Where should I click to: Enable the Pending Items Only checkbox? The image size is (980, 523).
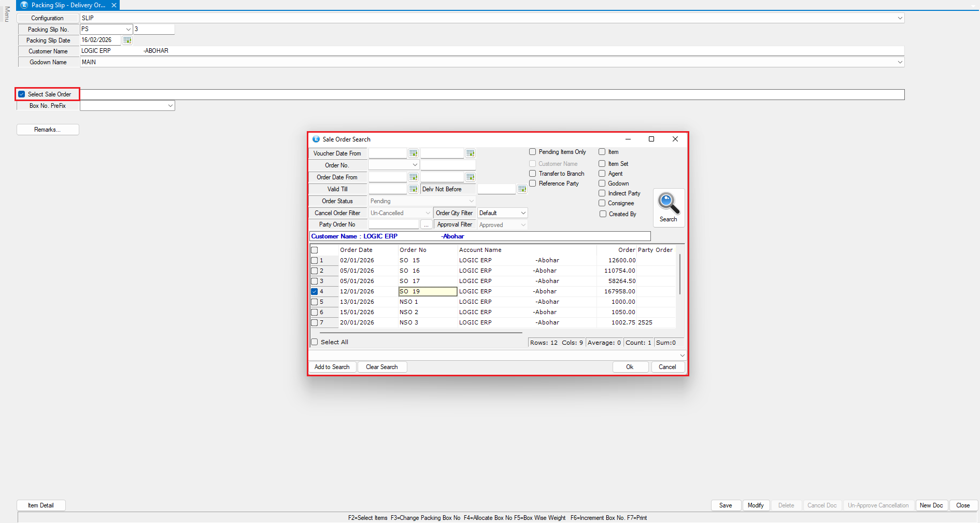(532, 152)
